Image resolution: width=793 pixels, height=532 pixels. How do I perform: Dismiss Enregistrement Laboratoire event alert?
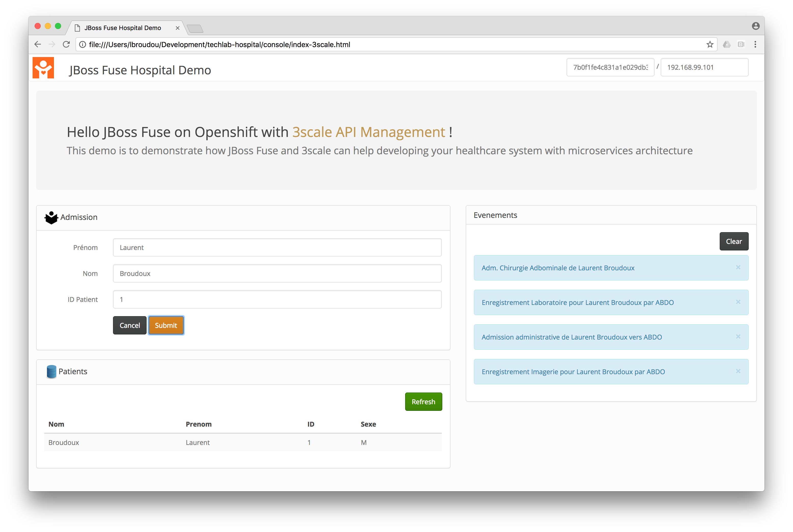click(738, 302)
